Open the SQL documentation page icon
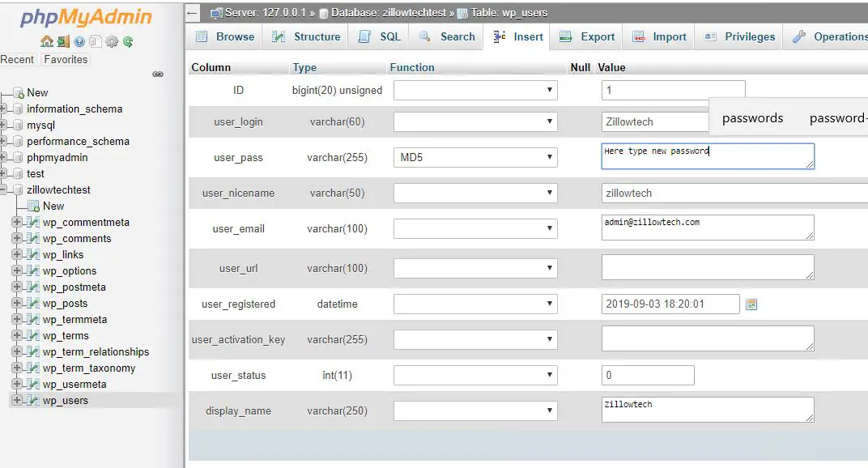 tap(96, 41)
